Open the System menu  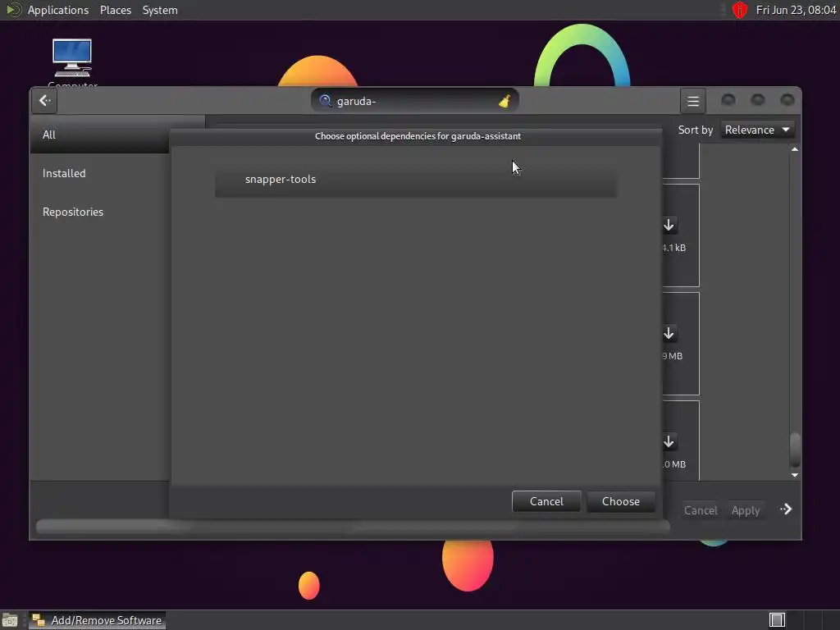click(x=160, y=10)
